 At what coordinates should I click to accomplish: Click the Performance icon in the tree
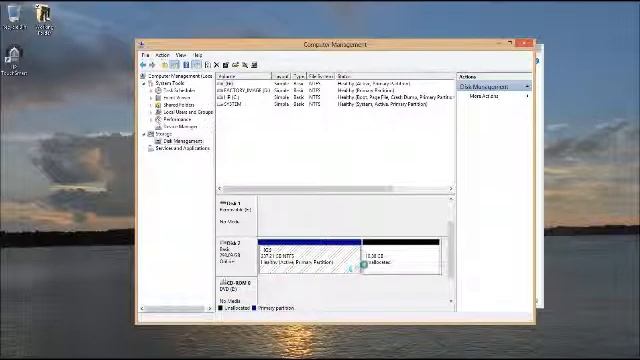coord(158,119)
